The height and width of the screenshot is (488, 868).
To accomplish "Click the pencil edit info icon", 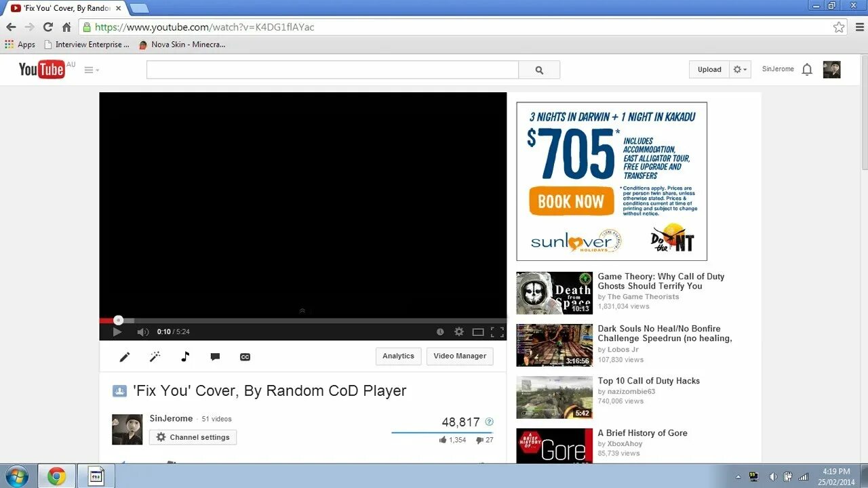I will (125, 357).
